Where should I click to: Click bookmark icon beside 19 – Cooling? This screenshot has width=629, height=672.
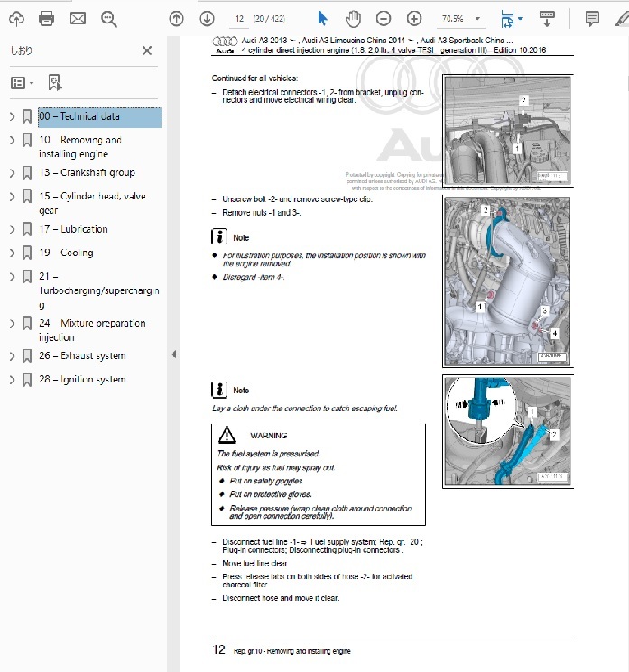click(27, 253)
